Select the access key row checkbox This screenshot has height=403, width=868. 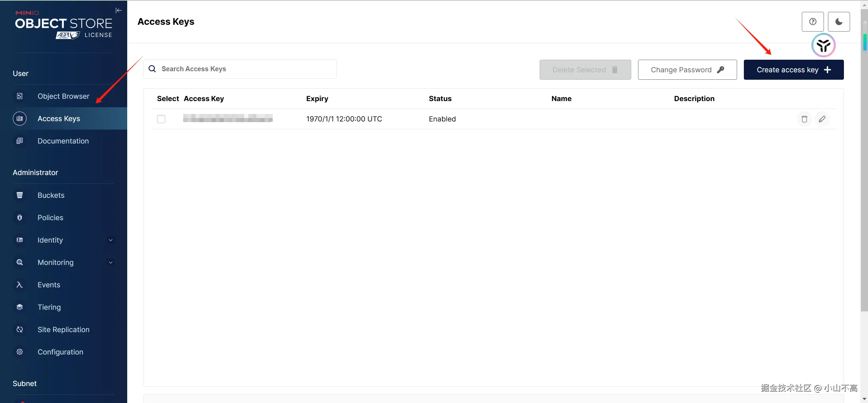click(161, 119)
